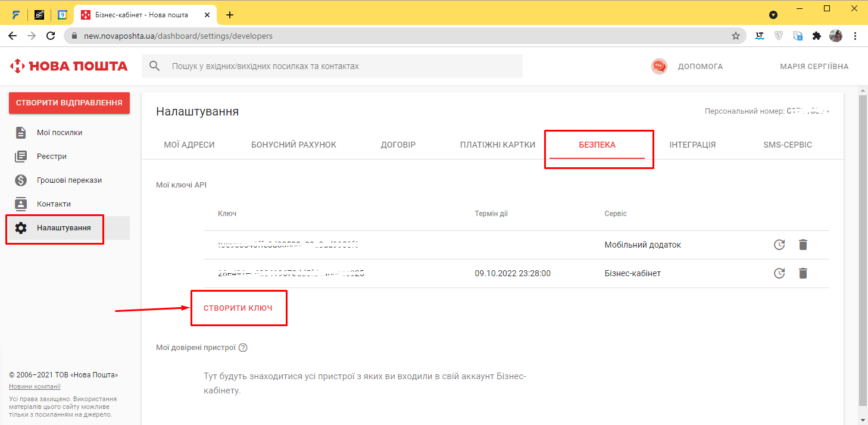Select the ПЛАТІЖНІ КАРТКИ tab
Image resolution: width=868 pixels, height=425 pixels.
pyautogui.click(x=498, y=145)
